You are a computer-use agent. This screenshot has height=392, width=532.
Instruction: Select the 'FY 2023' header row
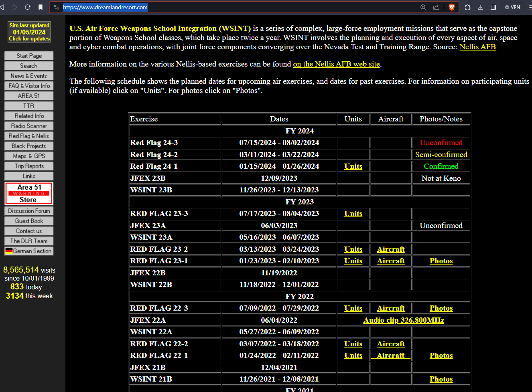pyautogui.click(x=299, y=202)
